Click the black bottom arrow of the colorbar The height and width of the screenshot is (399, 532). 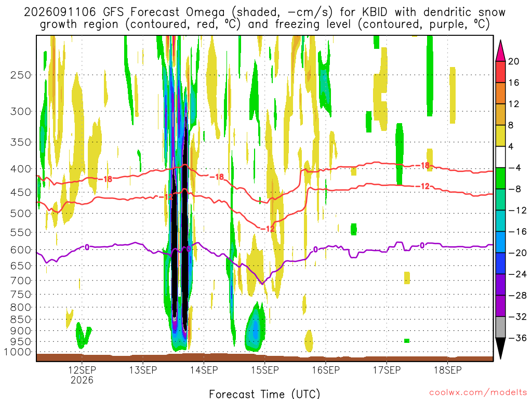pos(500,349)
